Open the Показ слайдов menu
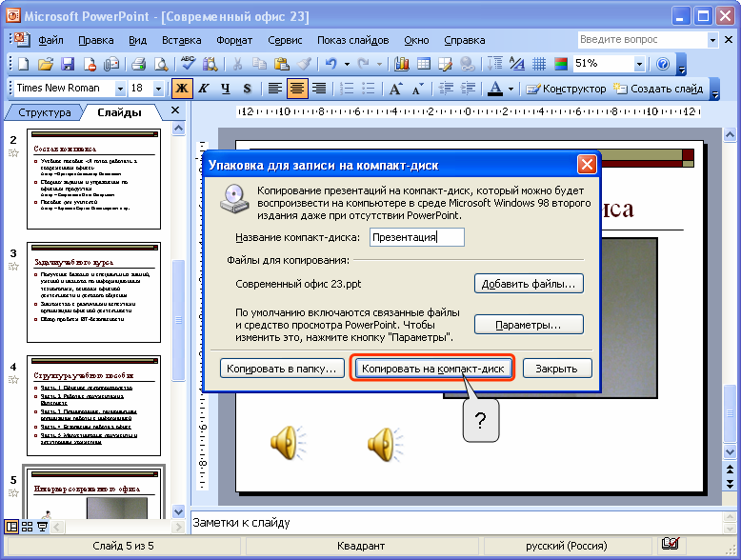Screen dimensions: 741x560 (352, 40)
